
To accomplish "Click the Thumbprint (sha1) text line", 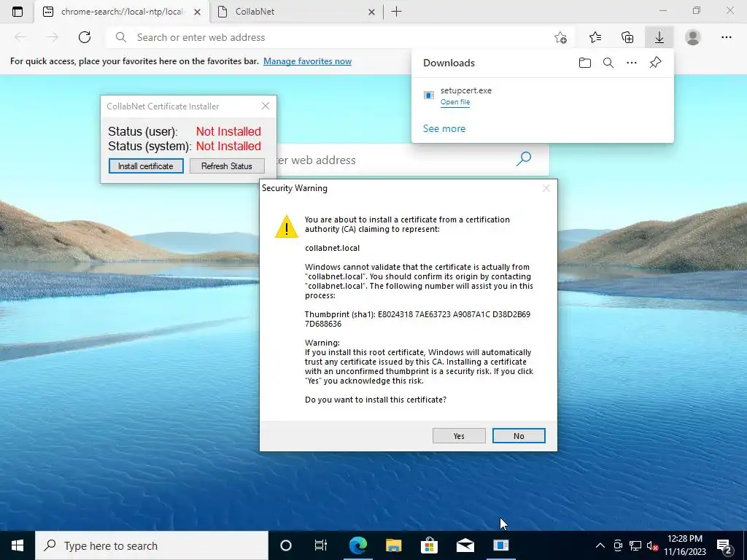I will 417,319.
